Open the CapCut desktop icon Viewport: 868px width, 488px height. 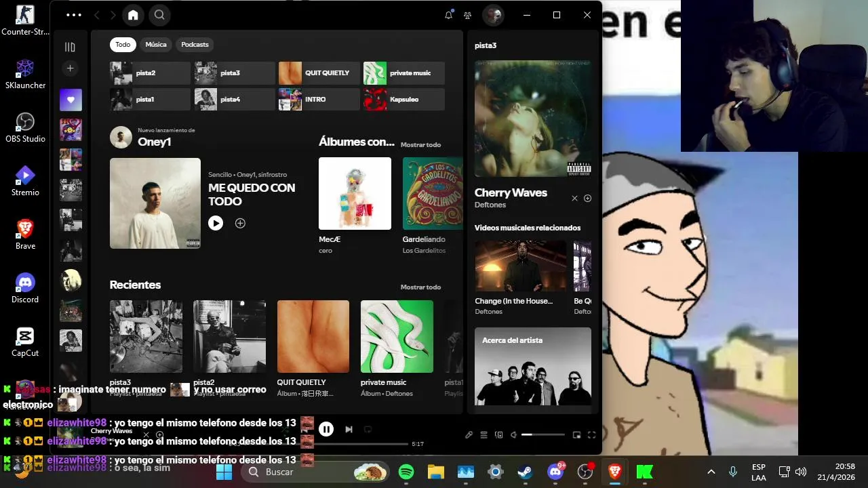tap(25, 341)
